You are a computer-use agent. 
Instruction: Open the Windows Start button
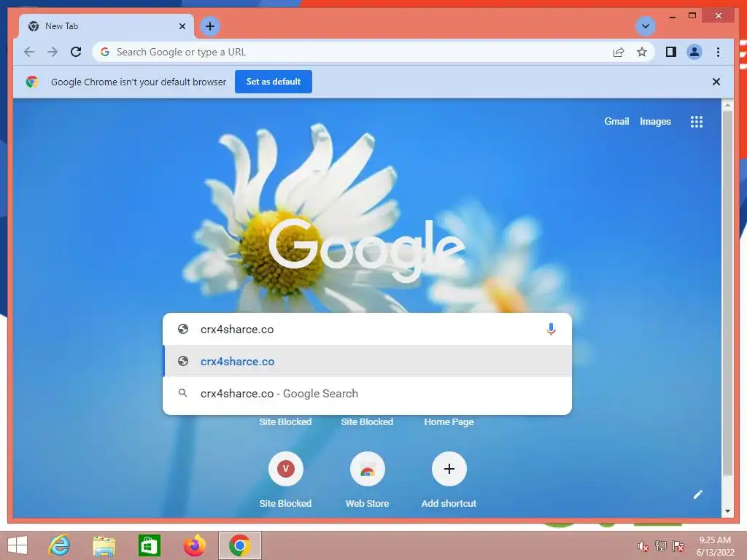coord(18,545)
